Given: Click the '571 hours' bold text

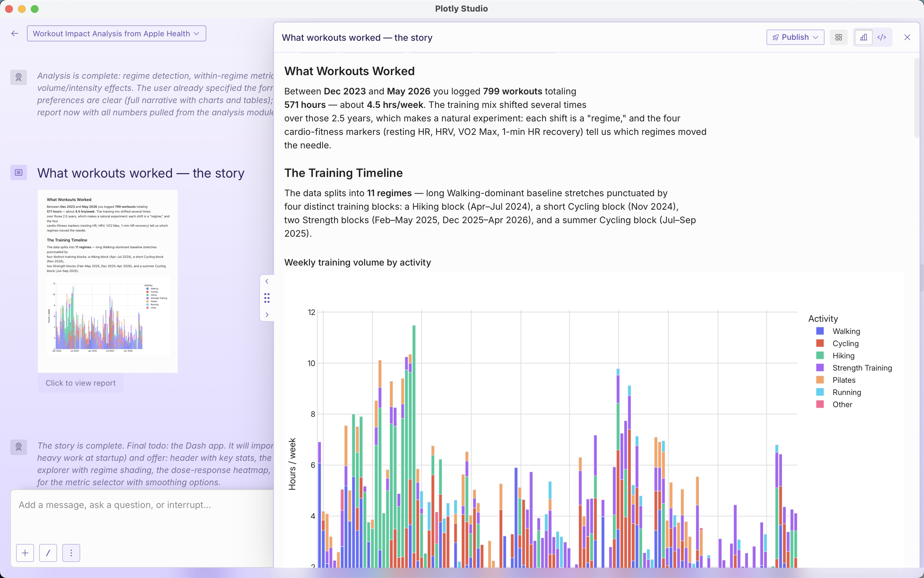Looking at the screenshot, I should click(305, 105).
